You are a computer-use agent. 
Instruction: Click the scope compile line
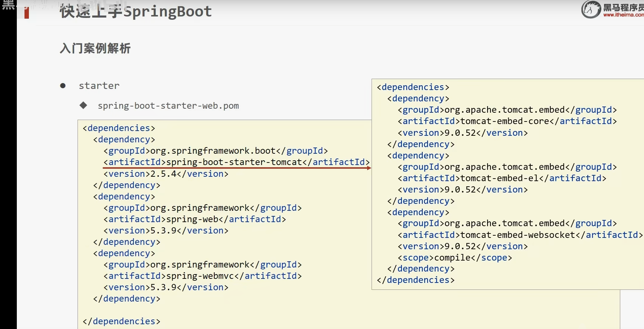click(x=455, y=258)
